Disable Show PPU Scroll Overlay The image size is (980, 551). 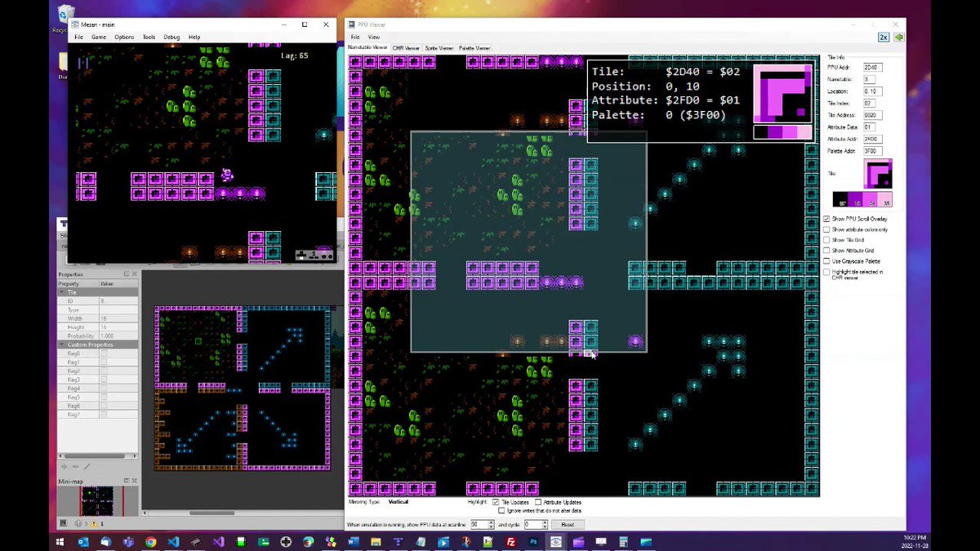tap(826, 219)
